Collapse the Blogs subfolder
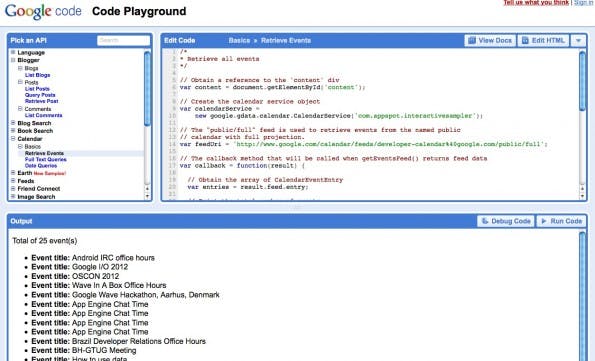 [20, 68]
